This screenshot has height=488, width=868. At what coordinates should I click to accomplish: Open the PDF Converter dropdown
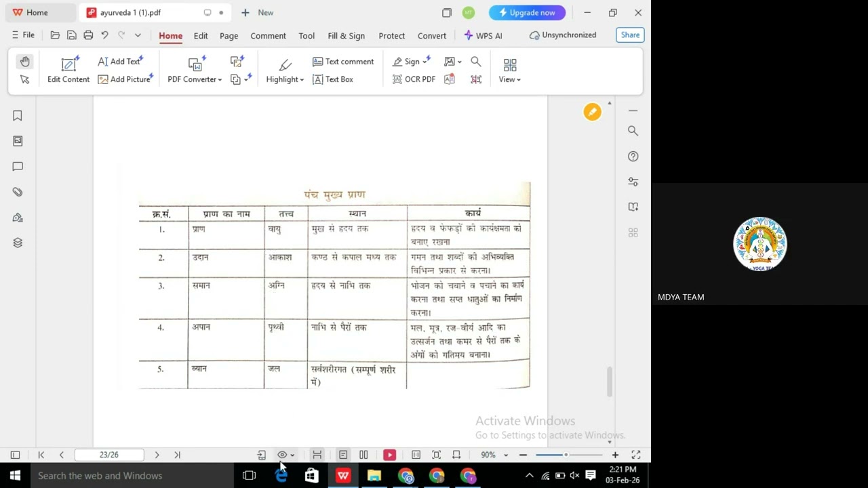pos(195,70)
